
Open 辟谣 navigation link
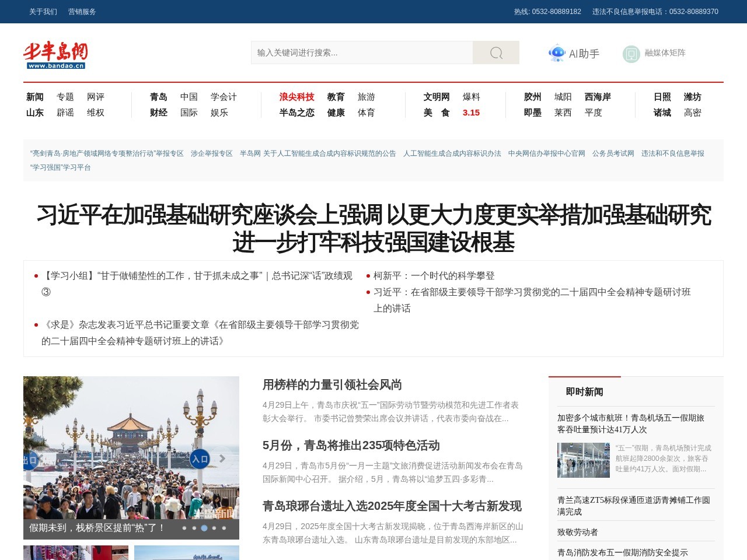click(65, 113)
